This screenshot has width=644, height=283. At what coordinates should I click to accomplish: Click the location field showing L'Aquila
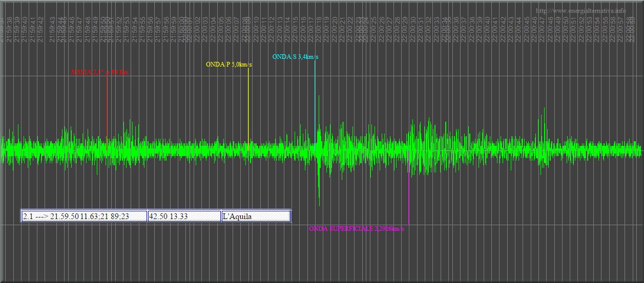click(x=256, y=216)
